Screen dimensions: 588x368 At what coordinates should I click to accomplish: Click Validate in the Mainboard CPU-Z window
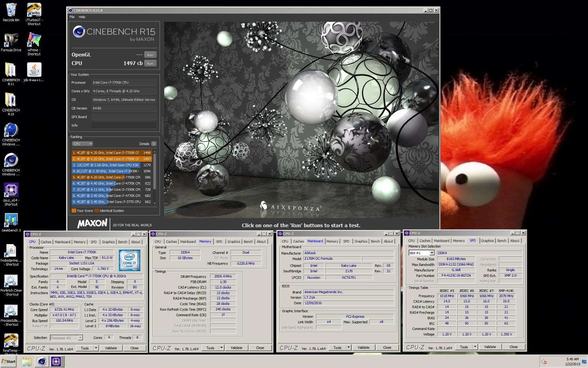(363, 347)
